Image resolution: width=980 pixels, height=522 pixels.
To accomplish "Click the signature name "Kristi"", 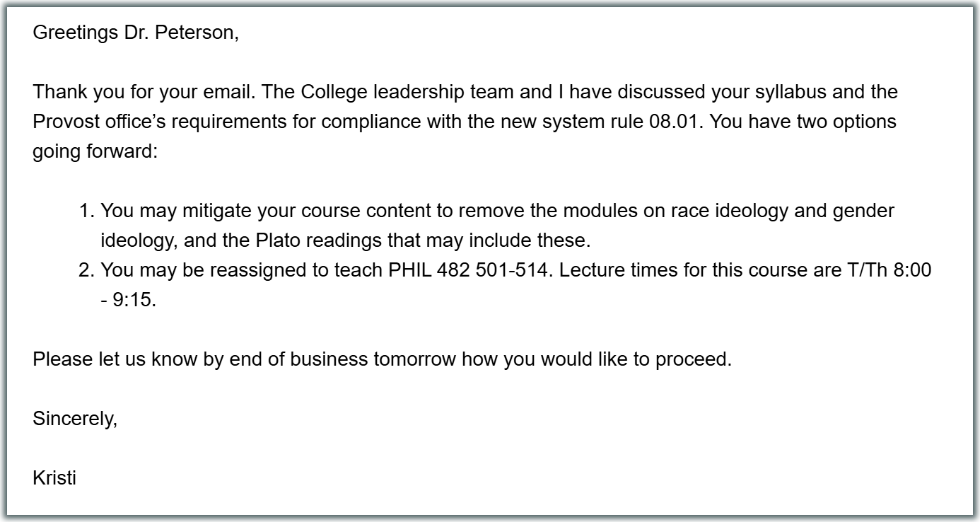I will (x=54, y=478).
